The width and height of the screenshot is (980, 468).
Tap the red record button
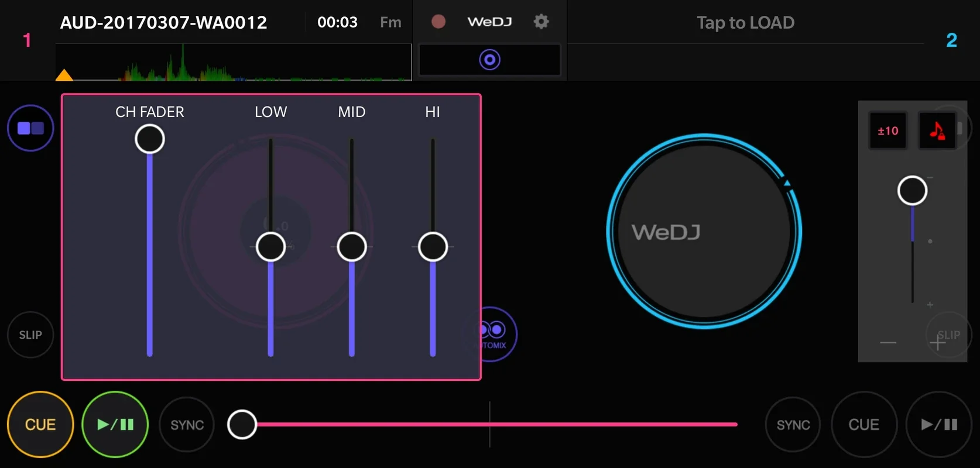tap(438, 22)
